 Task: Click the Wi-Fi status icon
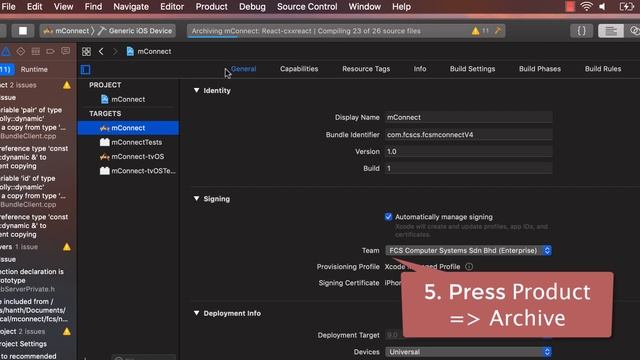point(587,7)
